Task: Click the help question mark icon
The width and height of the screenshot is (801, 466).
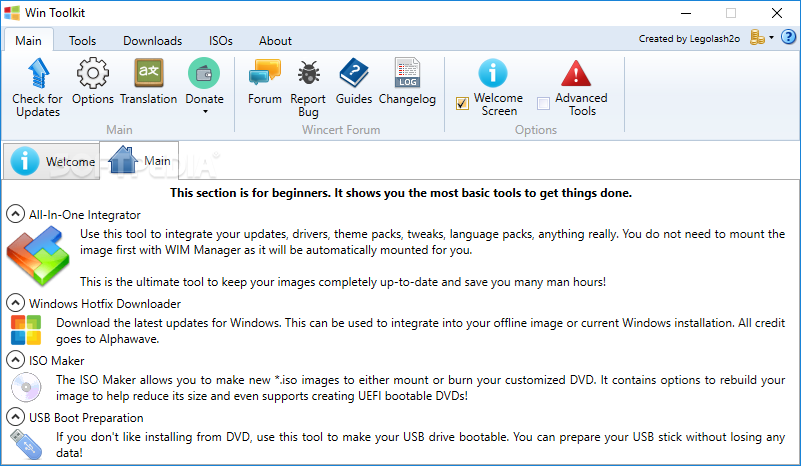Action: (788, 37)
